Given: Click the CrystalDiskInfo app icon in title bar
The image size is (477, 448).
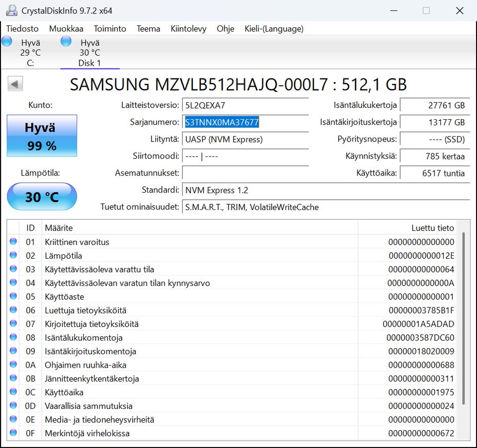Looking at the screenshot, I should pyautogui.click(x=11, y=10).
